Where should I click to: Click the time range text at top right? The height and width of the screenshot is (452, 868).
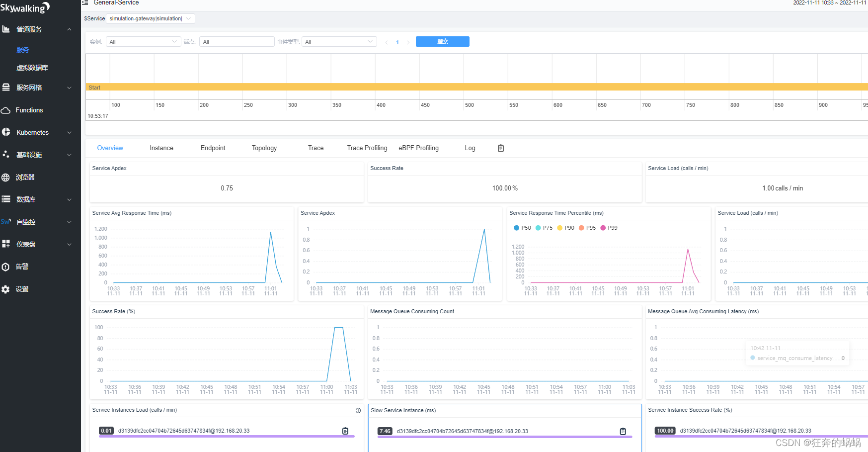click(830, 3)
